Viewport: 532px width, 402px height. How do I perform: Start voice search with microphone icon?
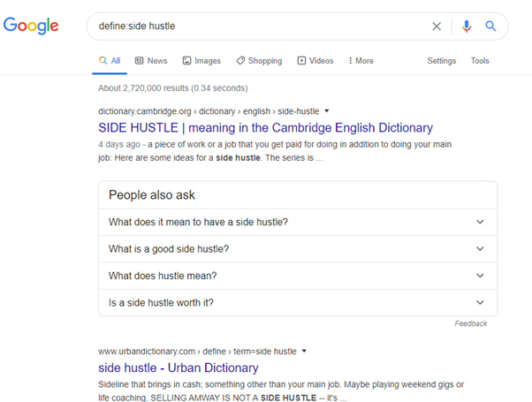point(467,27)
